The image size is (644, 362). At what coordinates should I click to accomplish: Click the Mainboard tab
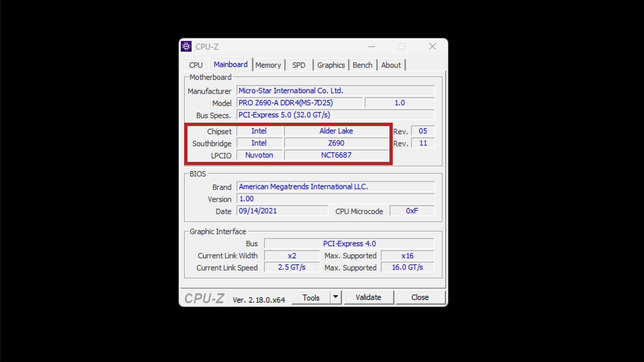click(x=230, y=64)
